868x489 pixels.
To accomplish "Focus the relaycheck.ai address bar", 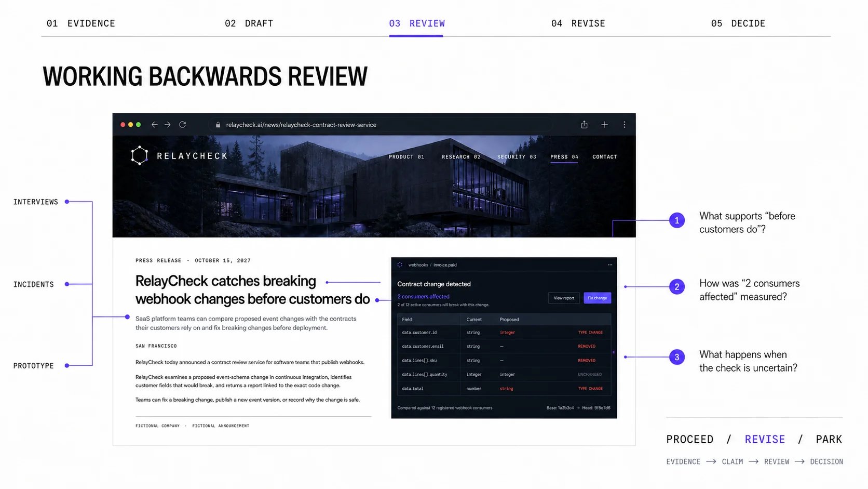I will tap(382, 125).
